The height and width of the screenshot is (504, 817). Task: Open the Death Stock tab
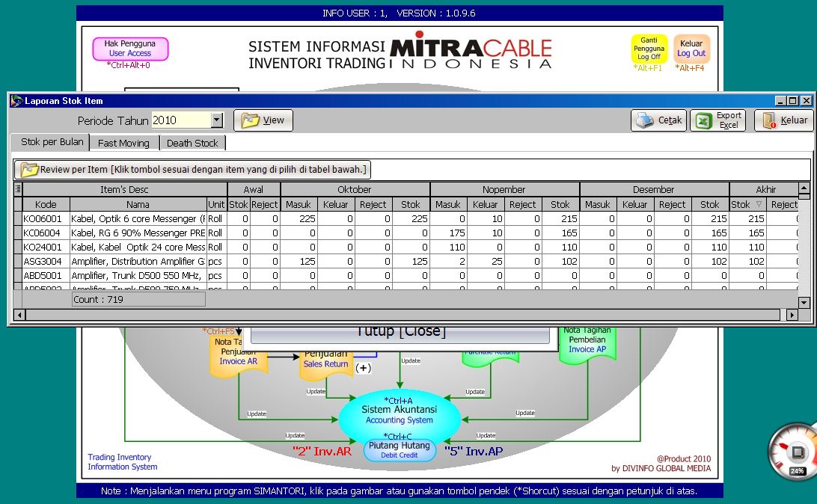coord(192,143)
